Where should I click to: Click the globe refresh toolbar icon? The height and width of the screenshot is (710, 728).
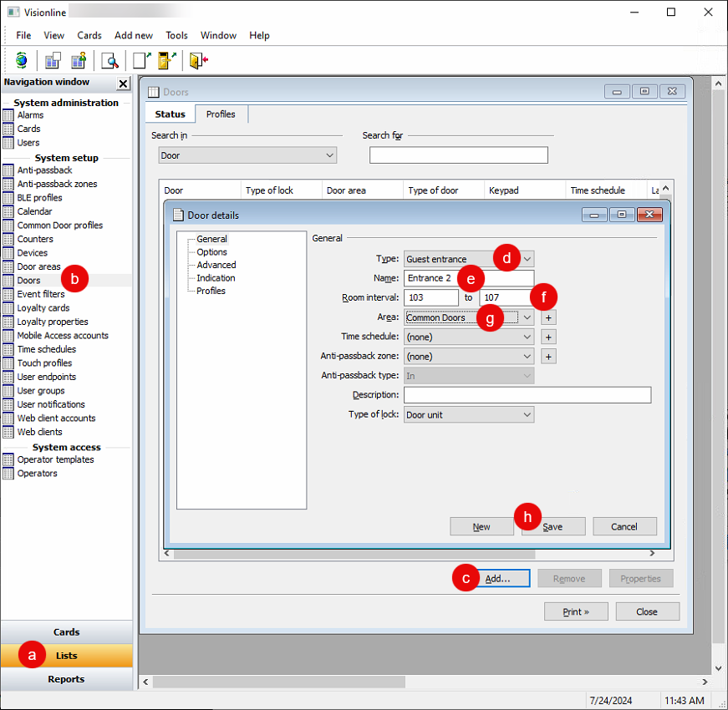[x=22, y=60]
